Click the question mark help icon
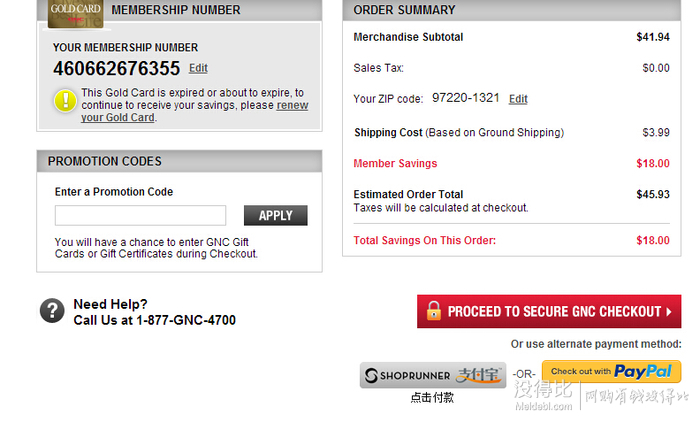700x430 pixels. (52, 310)
